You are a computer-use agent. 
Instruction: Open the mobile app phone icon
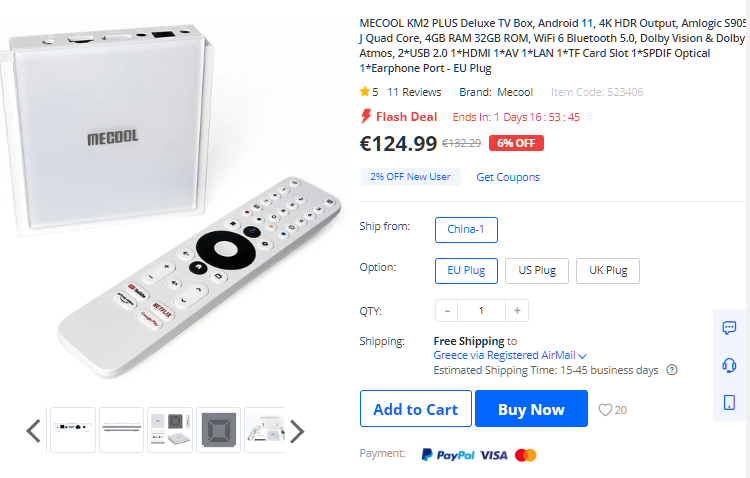coord(729,402)
